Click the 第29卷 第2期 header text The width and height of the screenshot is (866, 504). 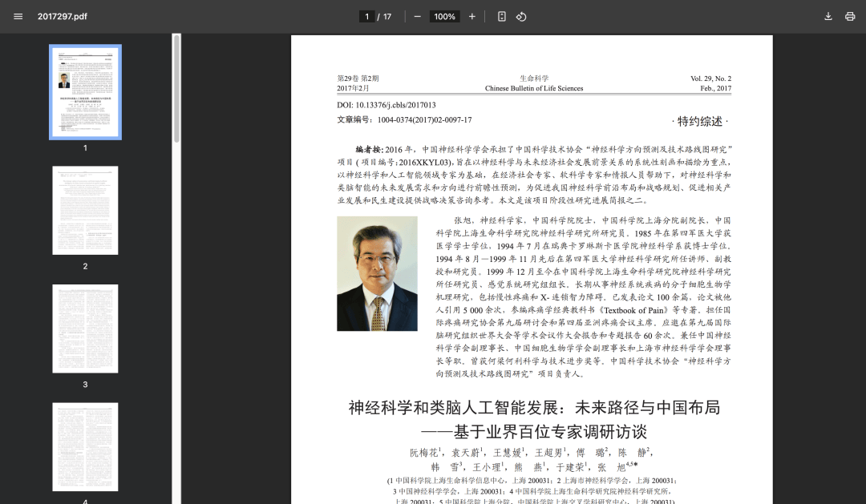click(358, 79)
